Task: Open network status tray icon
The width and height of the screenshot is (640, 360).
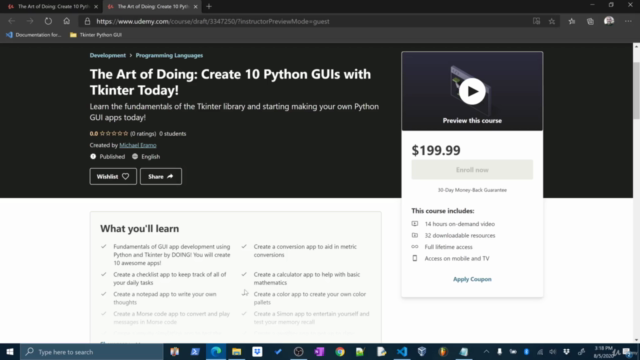Action: 540,351
